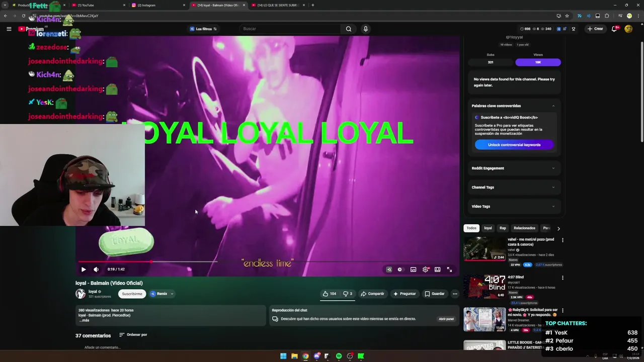
Task: Open the live chat replay with Abrir panel
Action: (x=446, y=319)
